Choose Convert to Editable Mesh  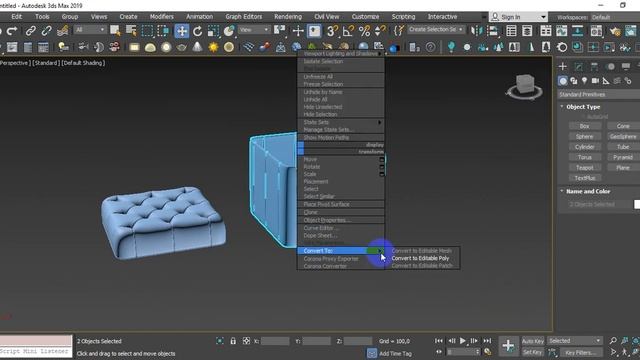pos(422,251)
